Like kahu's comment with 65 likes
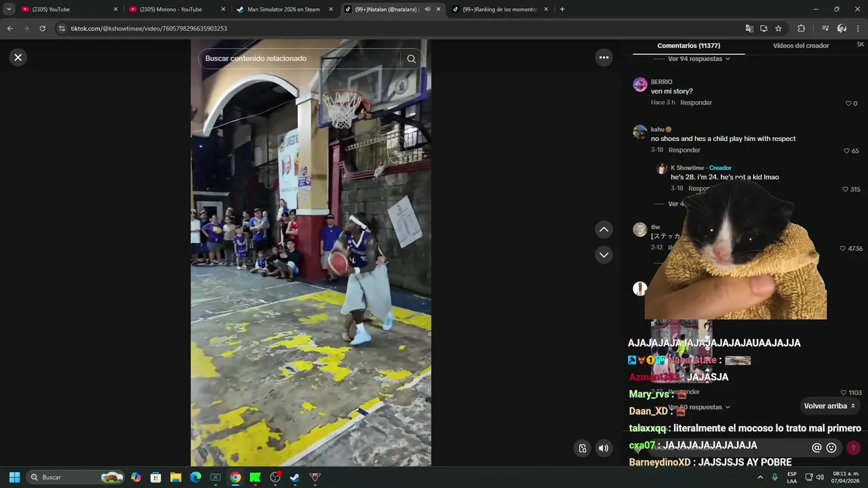Image resolution: width=868 pixels, height=488 pixels. (846, 151)
